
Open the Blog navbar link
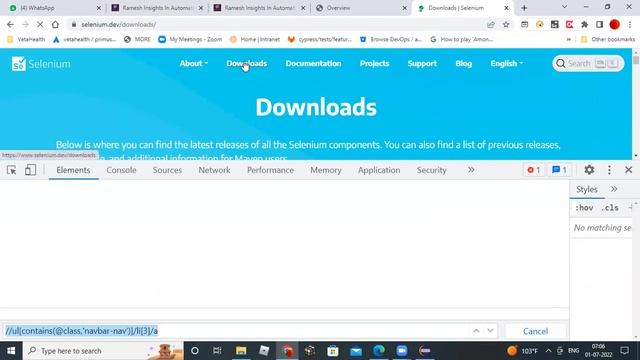pos(464,63)
